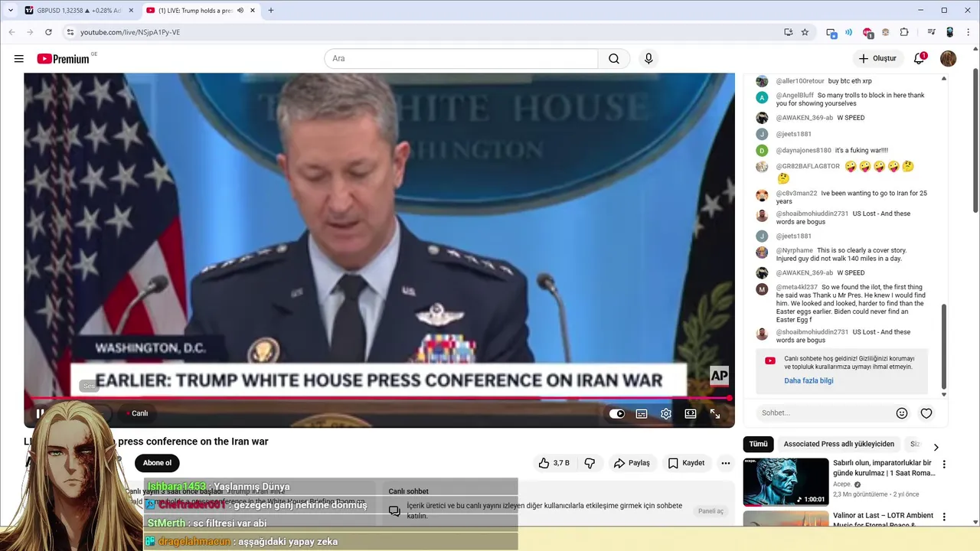
Task: Open the YouTube guide hamburger menu
Action: pos(19,59)
